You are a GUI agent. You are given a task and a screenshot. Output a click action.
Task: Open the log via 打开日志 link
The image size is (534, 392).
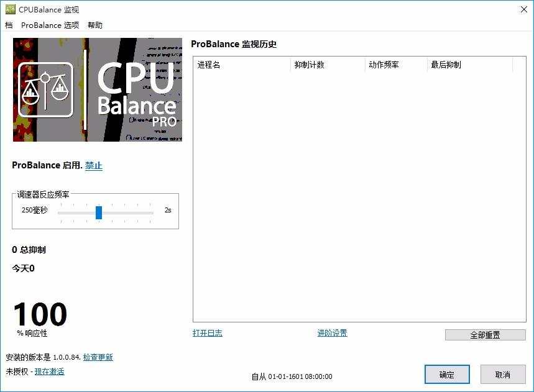[x=208, y=333]
